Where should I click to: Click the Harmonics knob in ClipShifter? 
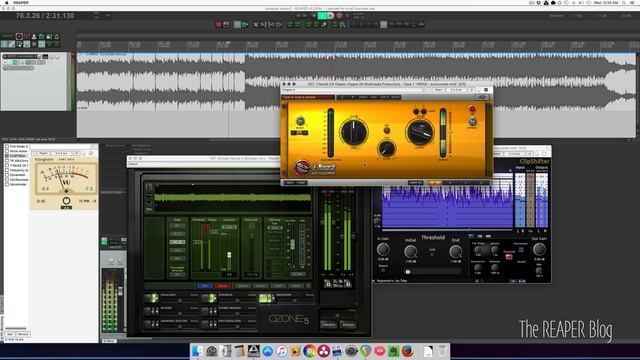click(x=478, y=268)
